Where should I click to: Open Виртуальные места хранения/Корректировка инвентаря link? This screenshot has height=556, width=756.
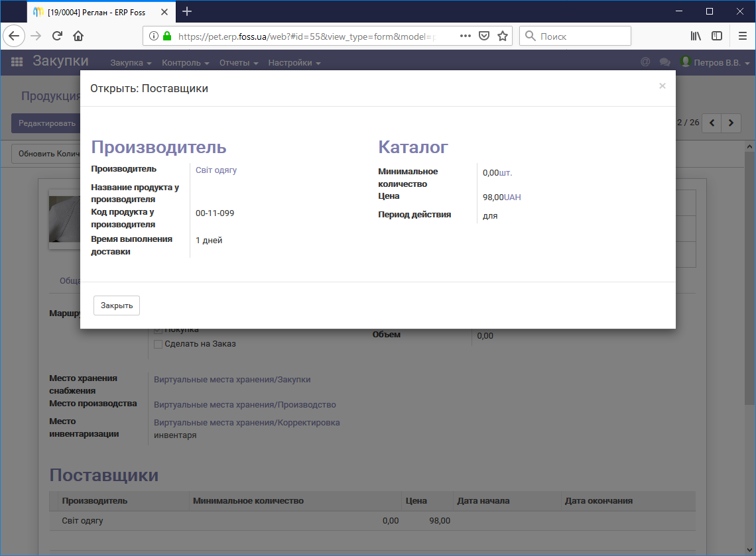pos(247,429)
